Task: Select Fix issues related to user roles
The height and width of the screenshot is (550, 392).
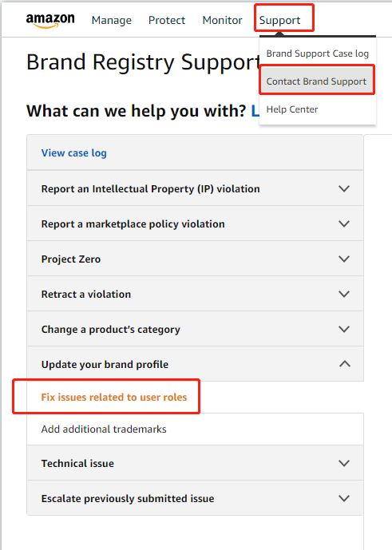Action: click(x=114, y=397)
